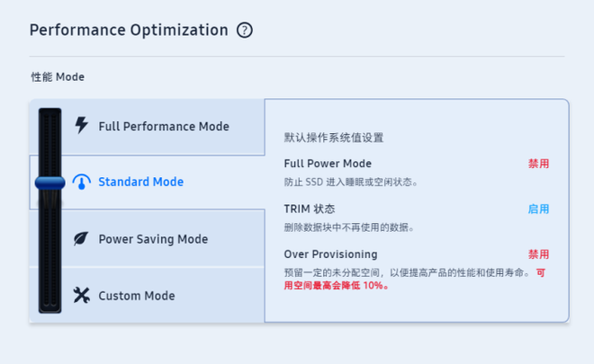Screen dimensions: 594x364
Task: Open the Custom Mode label
Action: pos(137,296)
